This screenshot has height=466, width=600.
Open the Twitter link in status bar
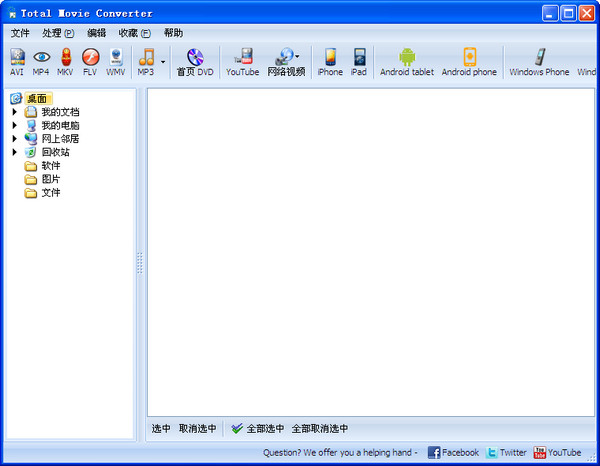(x=506, y=453)
